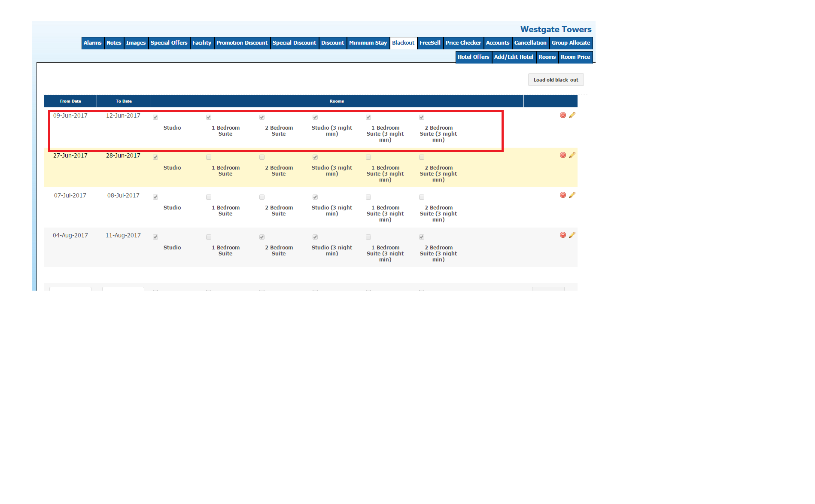Edit the 04-Aug-2017 blackout with pencil icon
This screenshot has width=815, height=504.
click(x=572, y=235)
